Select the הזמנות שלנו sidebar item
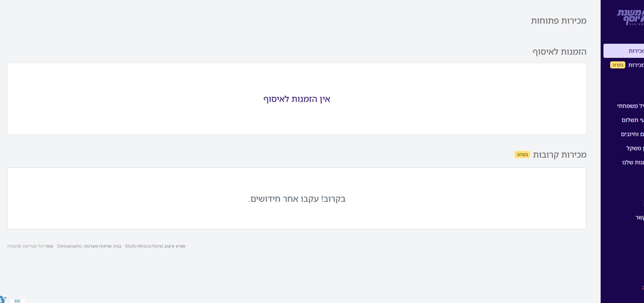The image size is (644, 303). click(633, 162)
